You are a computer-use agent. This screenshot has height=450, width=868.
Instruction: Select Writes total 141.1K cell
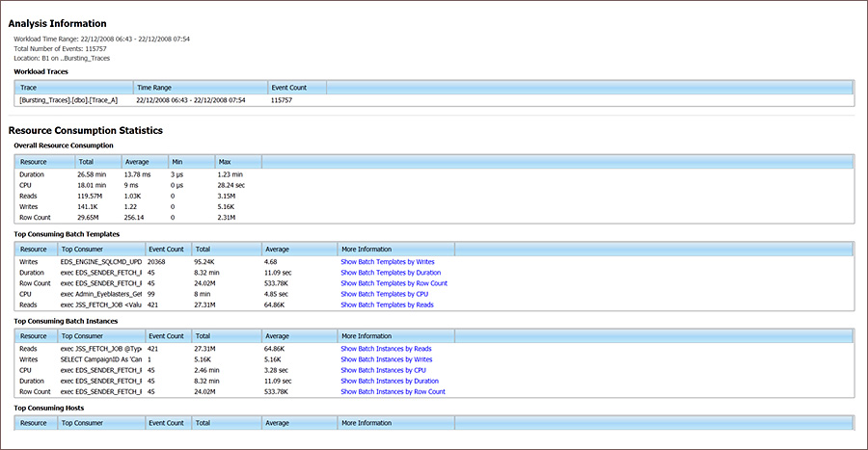point(88,207)
